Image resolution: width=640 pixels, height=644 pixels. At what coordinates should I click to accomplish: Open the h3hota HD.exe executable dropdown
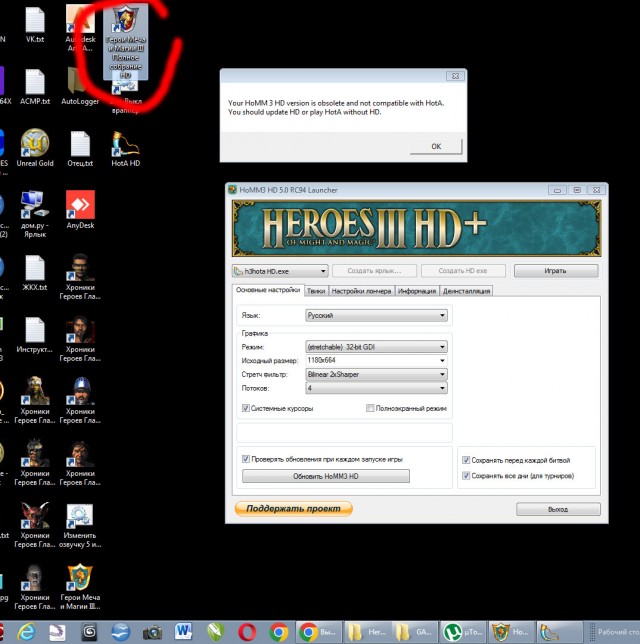pyautogui.click(x=280, y=271)
